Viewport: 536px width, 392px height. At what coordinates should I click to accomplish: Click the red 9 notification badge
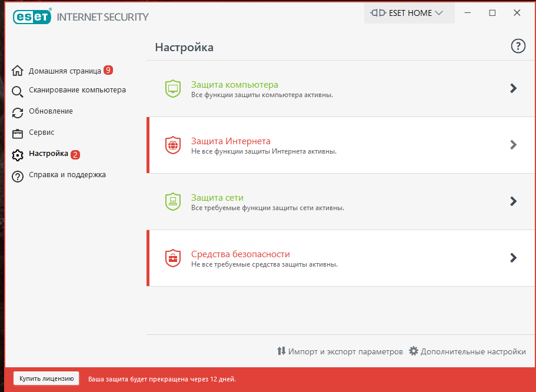[108, 70]
